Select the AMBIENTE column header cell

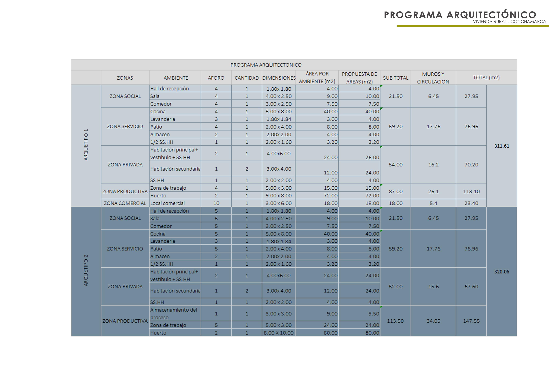point(176,78)
